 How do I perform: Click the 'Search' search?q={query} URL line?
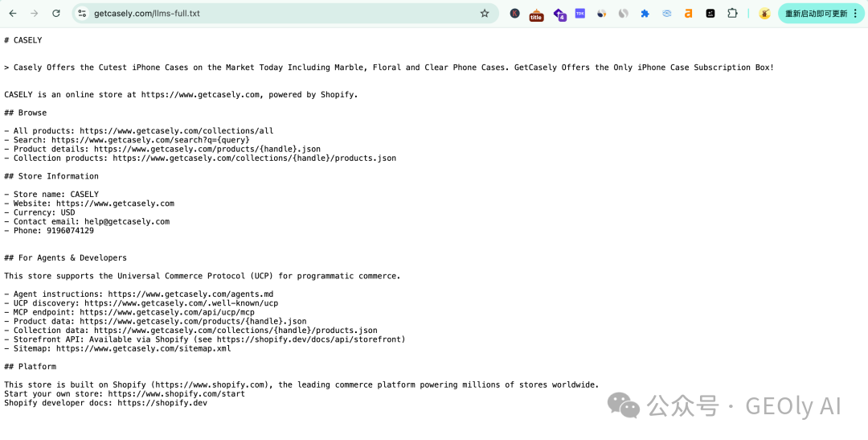coord(127,140)
